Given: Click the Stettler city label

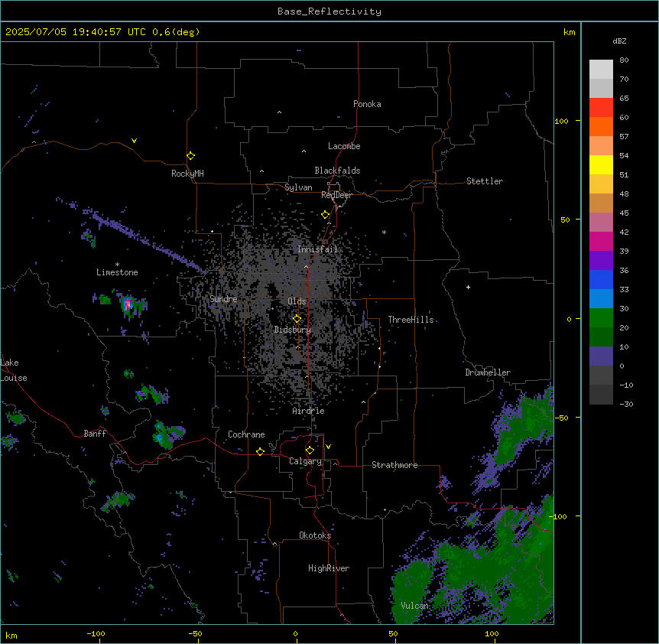Looking at the screenshot, I should click(485, 181).
